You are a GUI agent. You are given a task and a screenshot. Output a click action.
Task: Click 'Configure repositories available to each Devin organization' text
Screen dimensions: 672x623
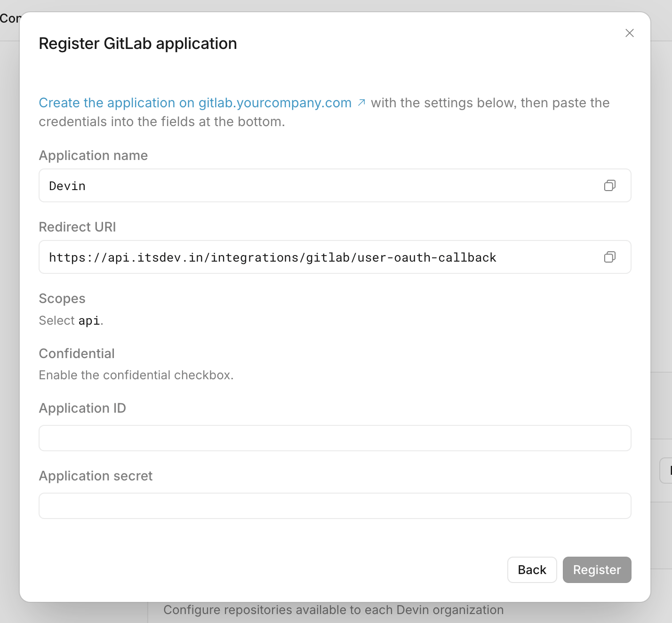tap(334, 610)
